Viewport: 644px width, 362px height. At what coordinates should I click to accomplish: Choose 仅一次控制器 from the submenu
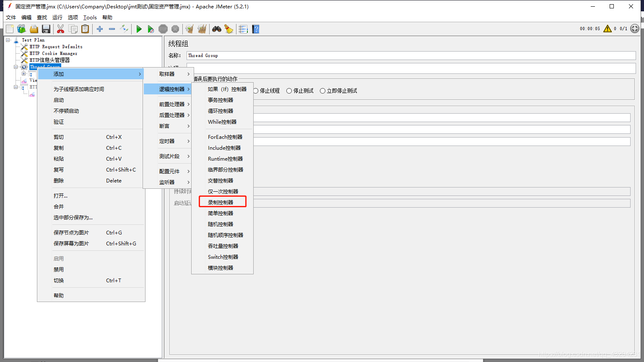222,191
